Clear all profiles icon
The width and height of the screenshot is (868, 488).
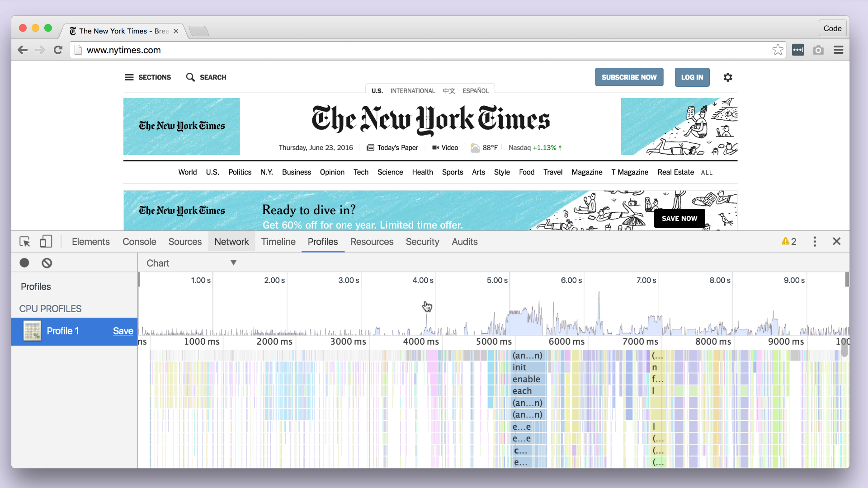(x=47, y=263)
